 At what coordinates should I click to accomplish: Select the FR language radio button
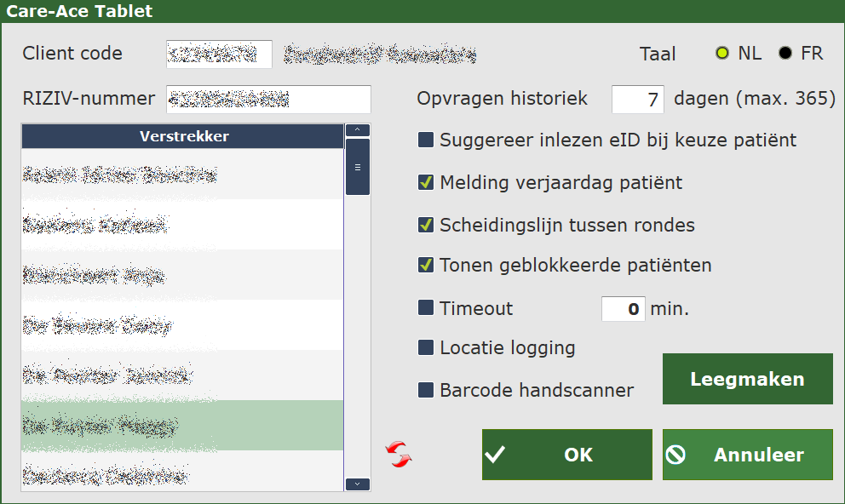(785, 54)
